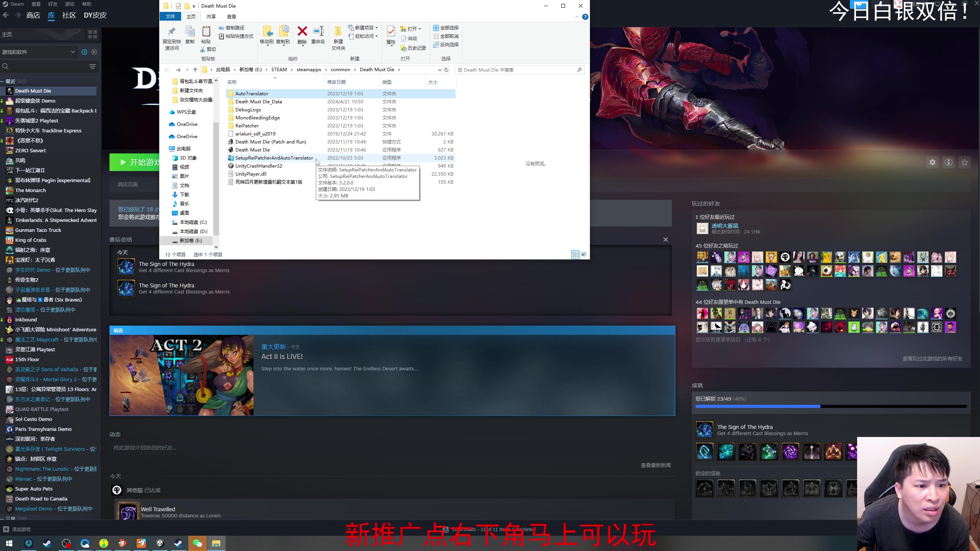The image size is (980, 551).
Task: Click History (历史记录) in the ribbon
Action: click(413, 48)
